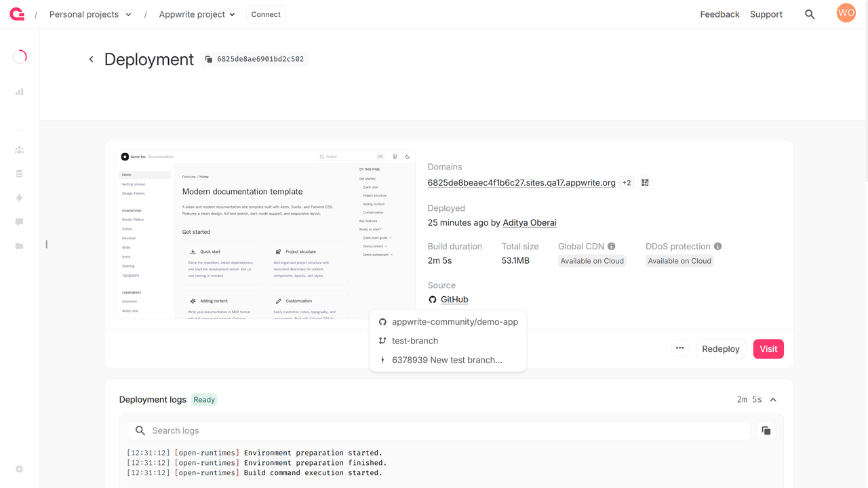Open the overview chart icon in sidebar
The width and height of the screenshot is (868, 488).
19,91
